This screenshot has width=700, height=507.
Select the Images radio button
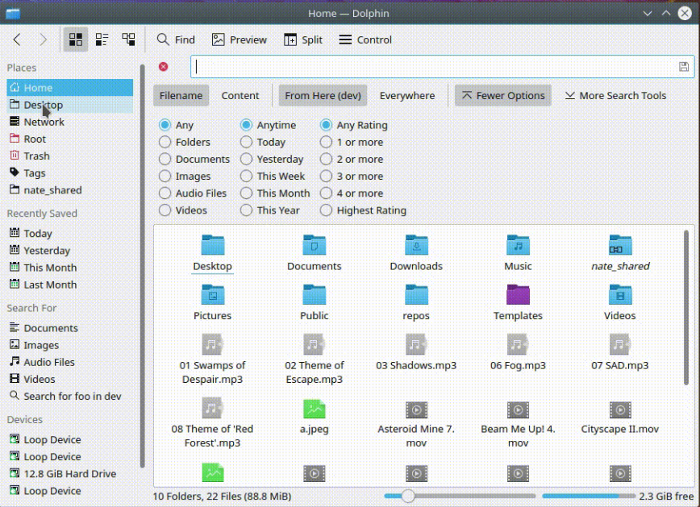click(165, 177)
